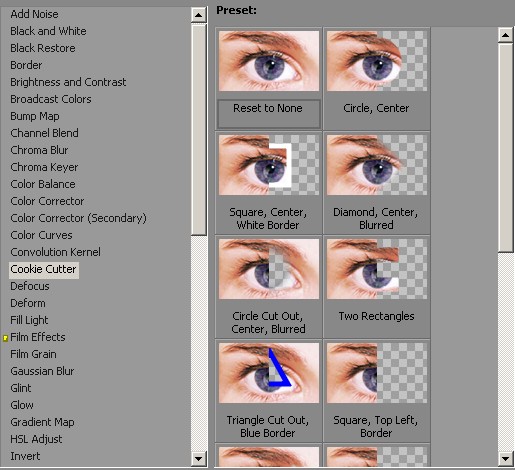Viewport: 515px width, 470px height.
Task: Pick Channel Blend in the list
Action: click(44, 133)
